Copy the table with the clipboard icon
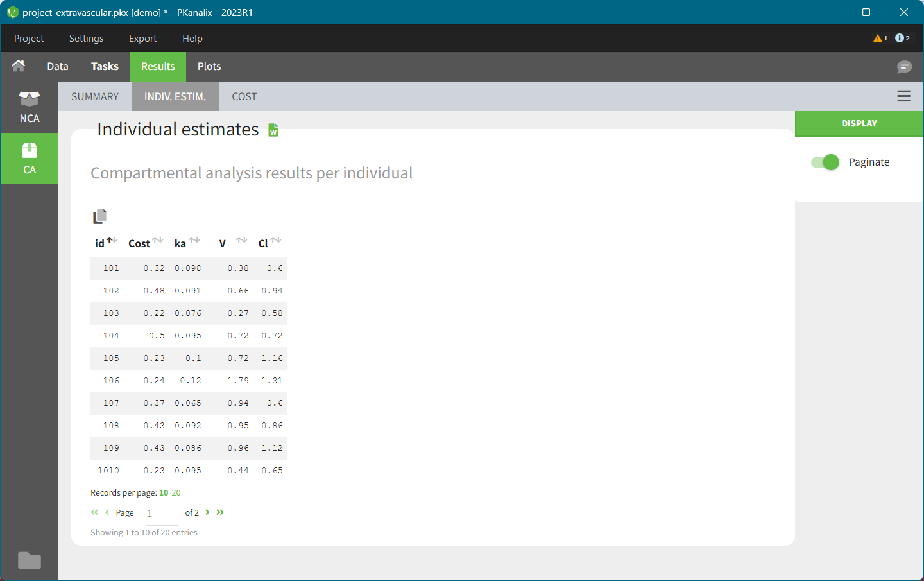The height and width of the screenshot is (581, 924). pyautogui.click(x=99, y=217)
